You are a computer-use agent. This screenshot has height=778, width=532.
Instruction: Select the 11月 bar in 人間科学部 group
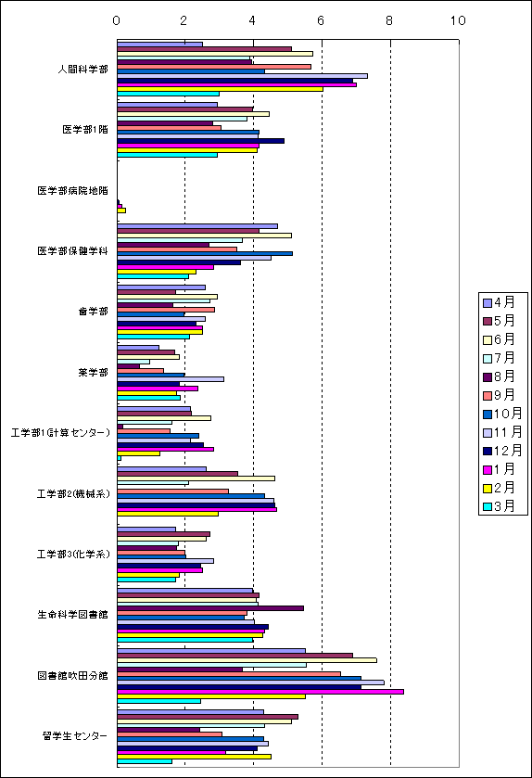click(243, 76)
